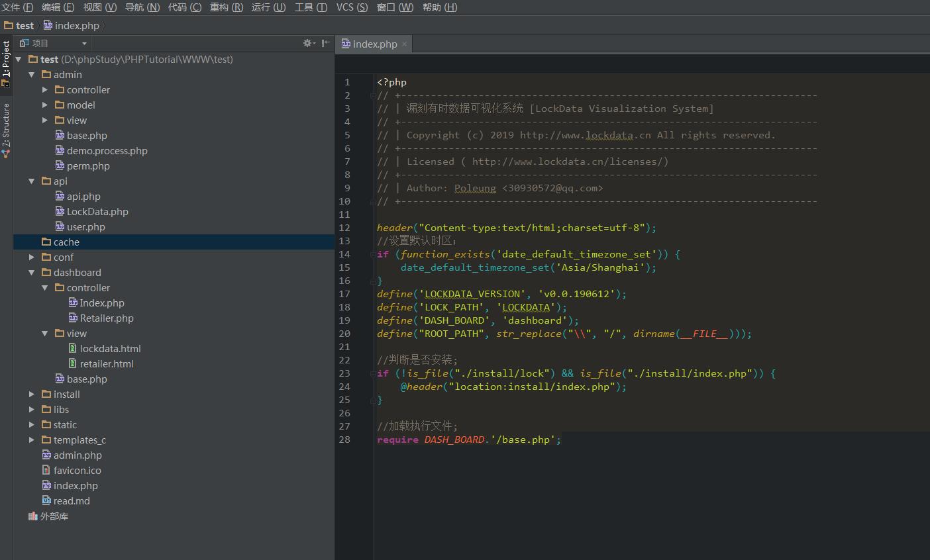
Task: Open the VCS (S) menu
Action: click(352, 7)
